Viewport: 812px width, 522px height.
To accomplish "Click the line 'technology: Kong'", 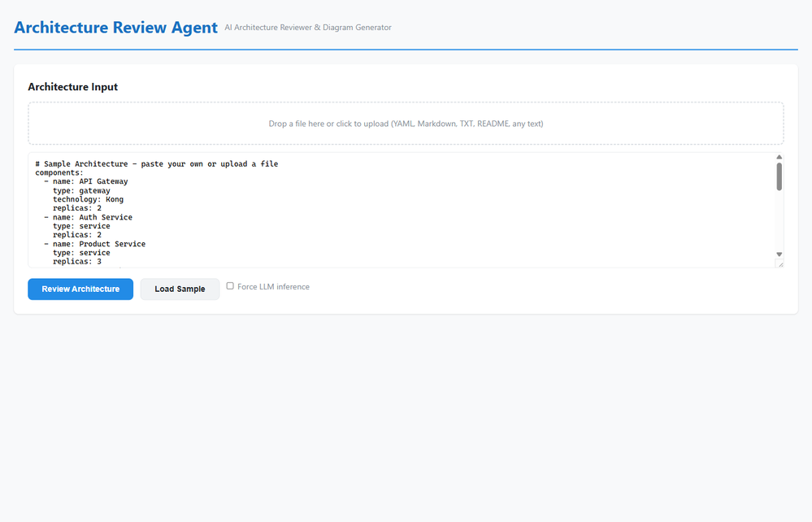I will pos(88,199).
